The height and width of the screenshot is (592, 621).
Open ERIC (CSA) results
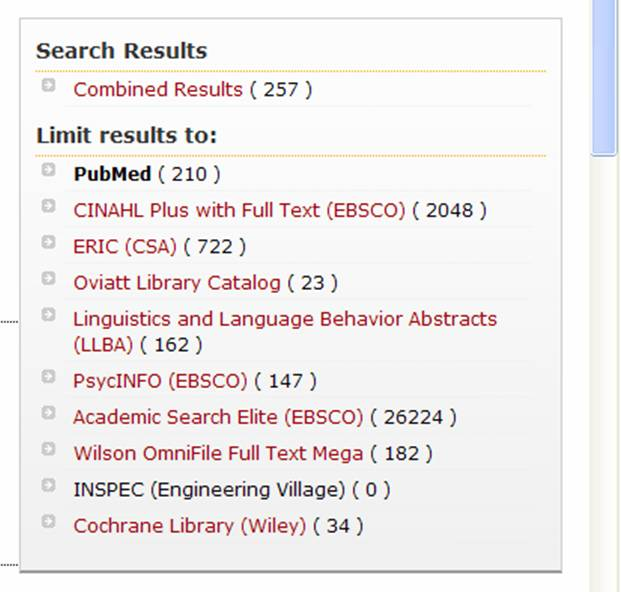point(125,247)
